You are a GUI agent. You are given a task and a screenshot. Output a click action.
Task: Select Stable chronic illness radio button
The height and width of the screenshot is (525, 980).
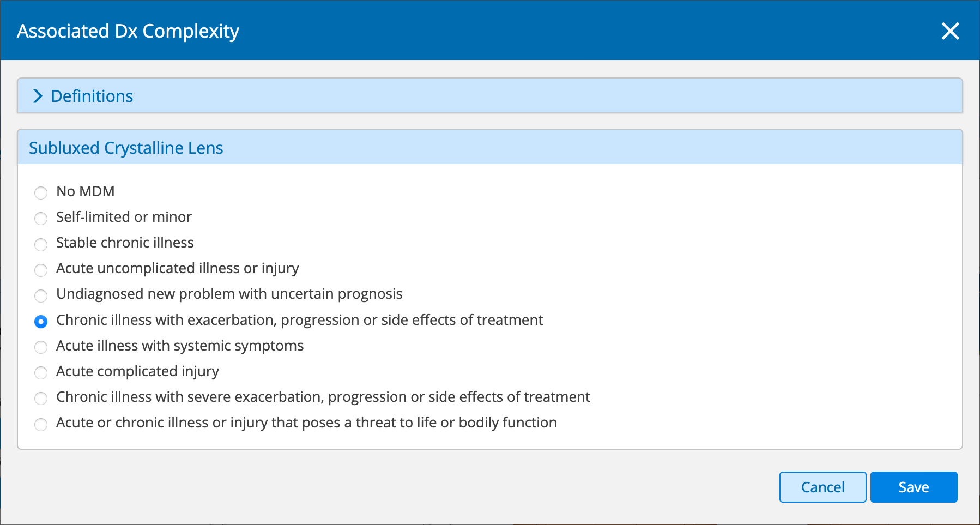click(x=41, y=244)
